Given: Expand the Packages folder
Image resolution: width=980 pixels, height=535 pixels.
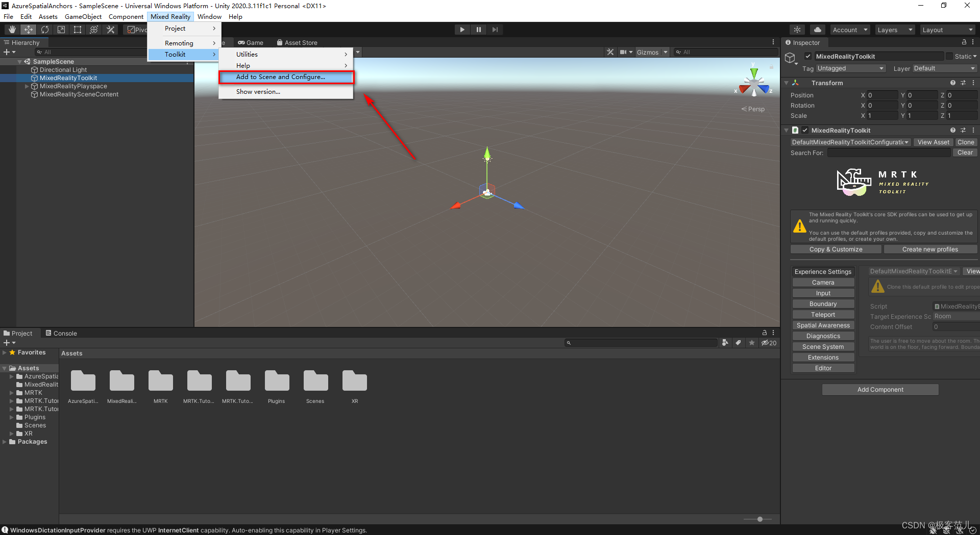Looking at the screenshot, I should (x=5, y=442).
